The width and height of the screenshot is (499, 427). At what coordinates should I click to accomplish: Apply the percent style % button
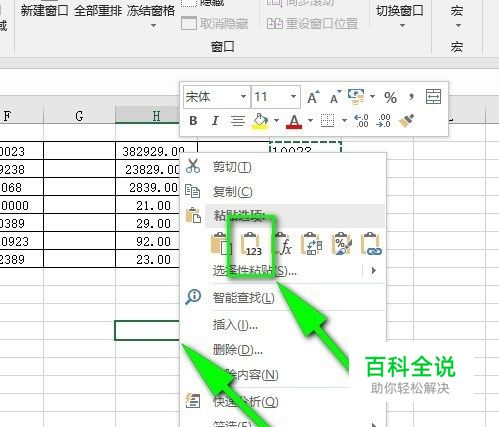click(x=390, y=97)
